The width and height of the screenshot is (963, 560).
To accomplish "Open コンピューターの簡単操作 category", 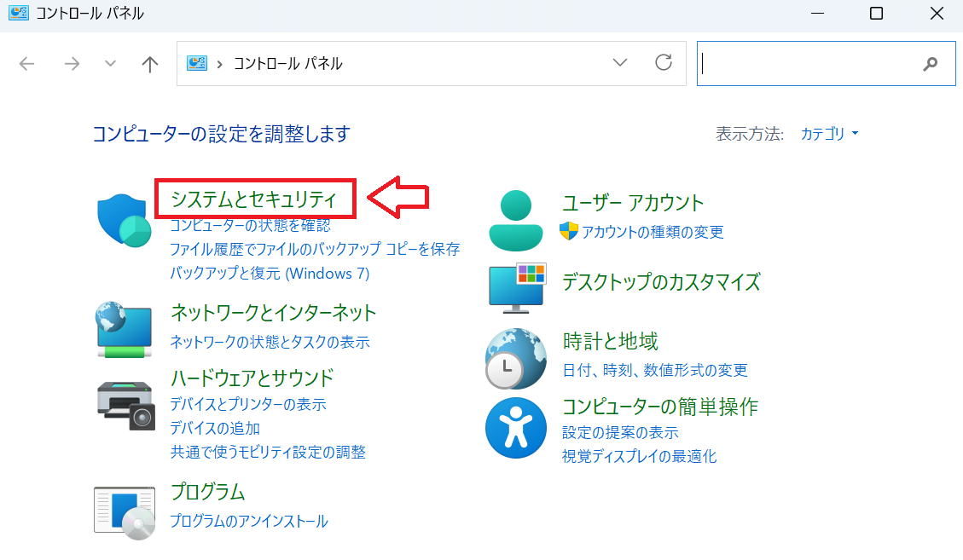I will [660, 407].
